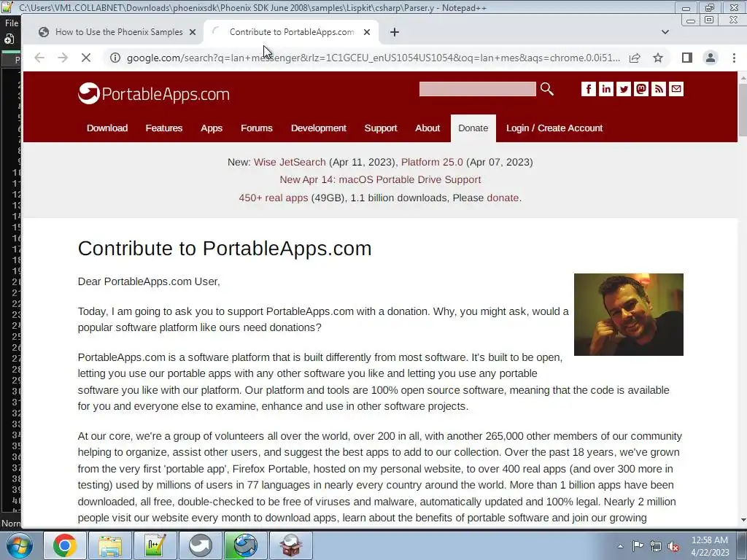Open the PortableApps taskbar icon
This screenshot has width=747, height=560.
click(x=200, y=545)
